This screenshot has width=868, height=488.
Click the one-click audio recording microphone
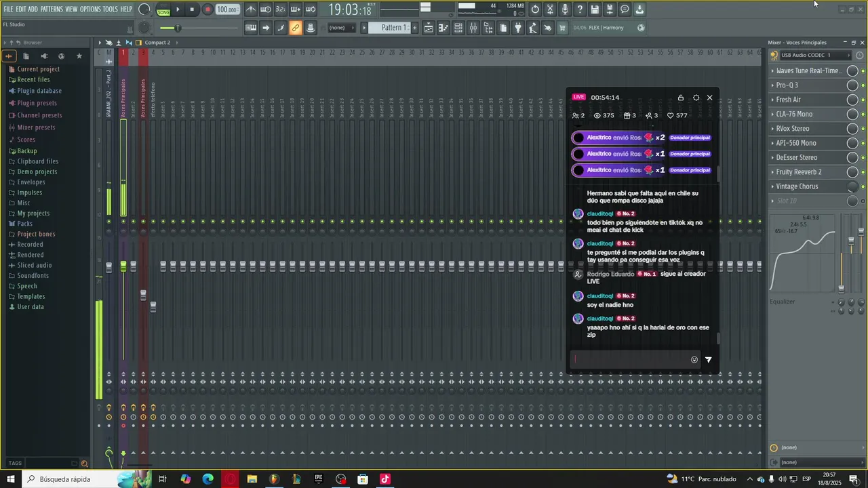[565, 9]
